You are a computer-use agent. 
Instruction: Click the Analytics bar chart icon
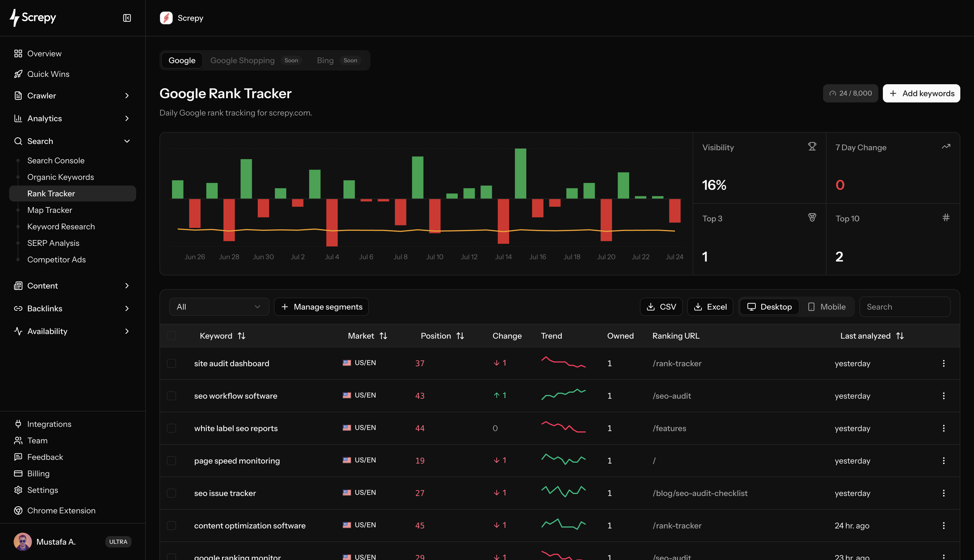18,118
